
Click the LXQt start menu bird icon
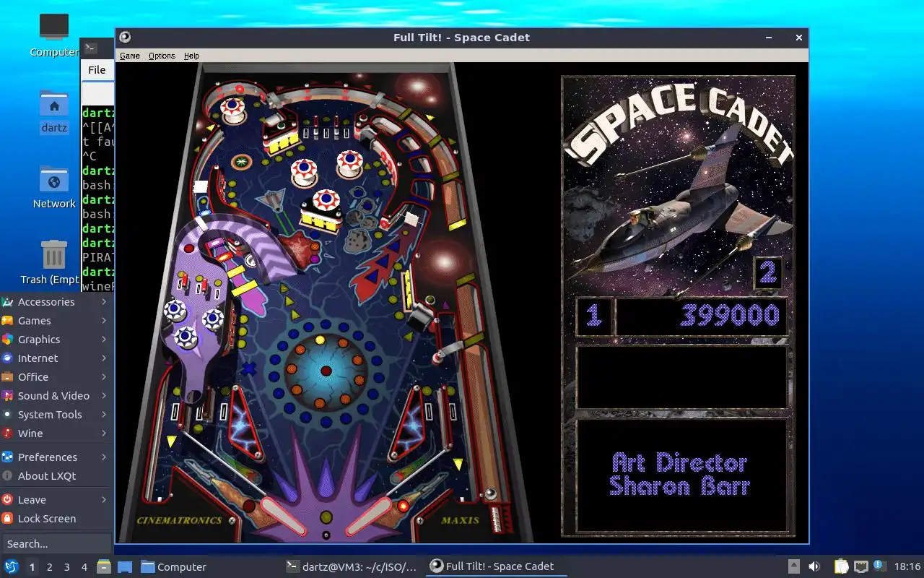[x=12, y=566]
